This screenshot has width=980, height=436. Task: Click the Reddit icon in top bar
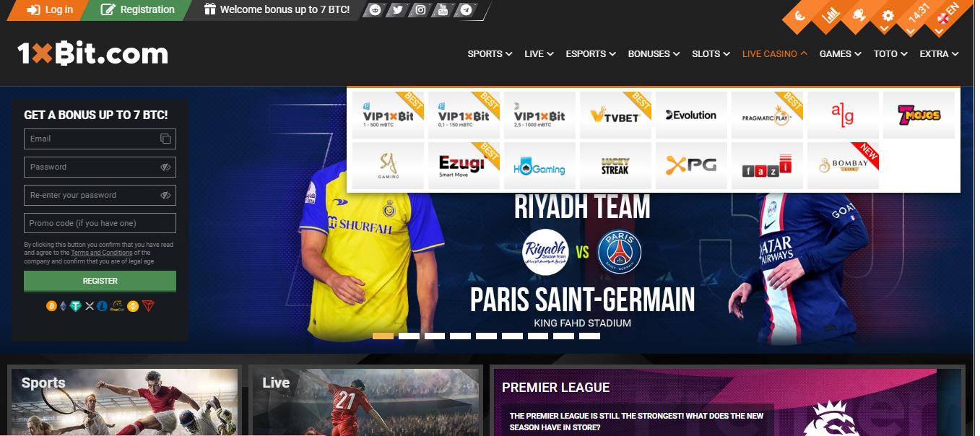click(374, 10)
